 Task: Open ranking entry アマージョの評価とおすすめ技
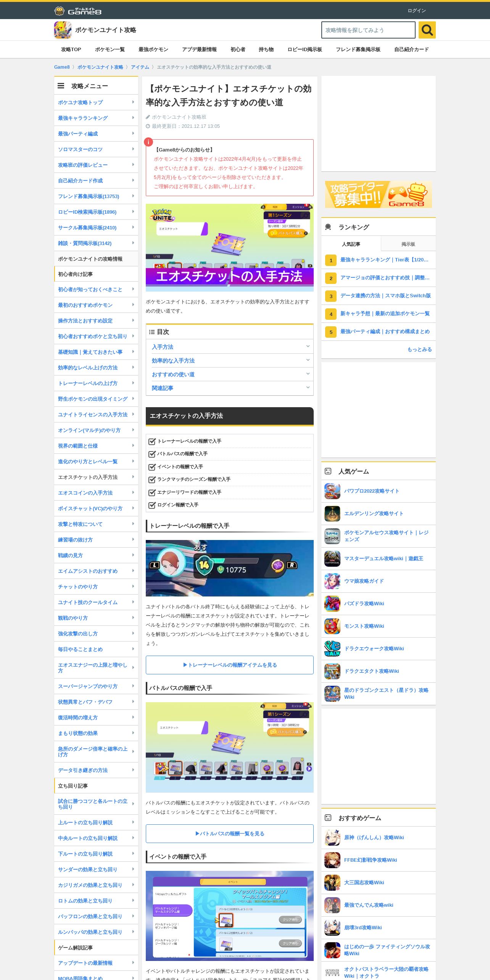point(385,277)
